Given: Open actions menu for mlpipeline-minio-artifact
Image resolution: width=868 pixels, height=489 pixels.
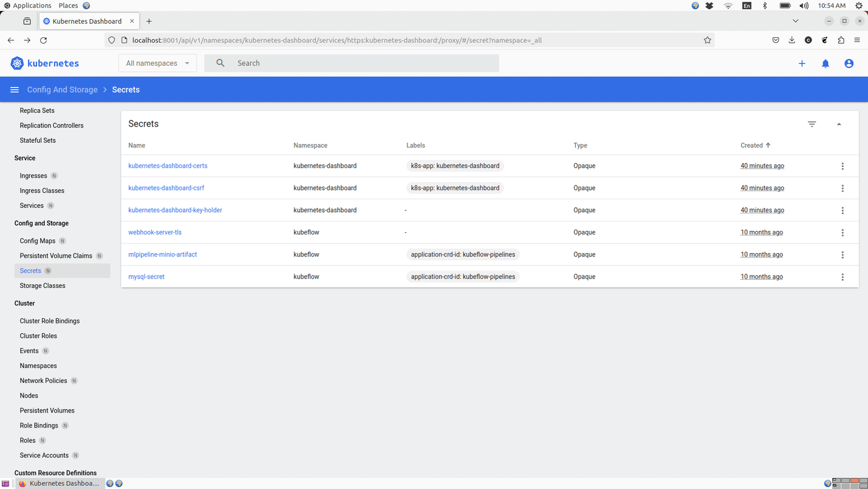Looking at the screenshot, I should click(x=842, y=255).
